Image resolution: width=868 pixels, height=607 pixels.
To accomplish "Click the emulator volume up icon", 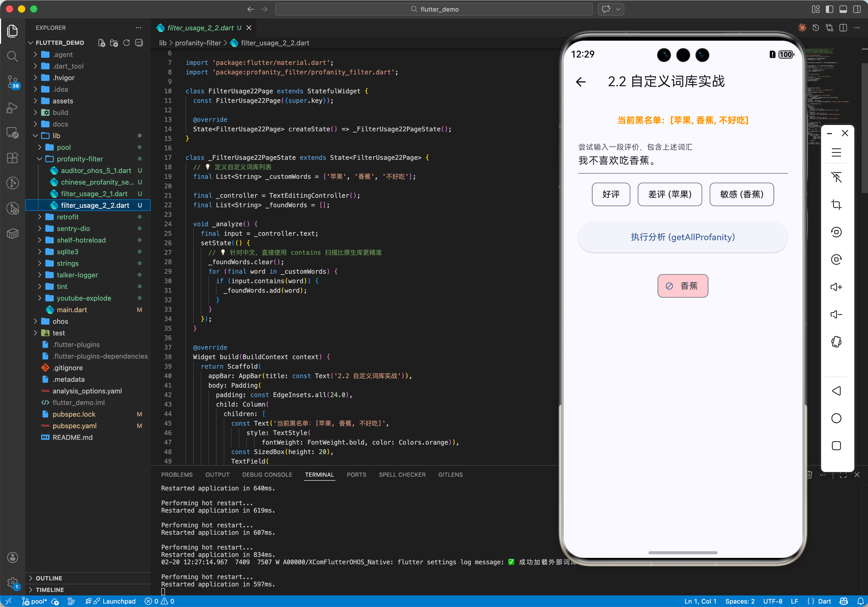I will click(836, 287).
